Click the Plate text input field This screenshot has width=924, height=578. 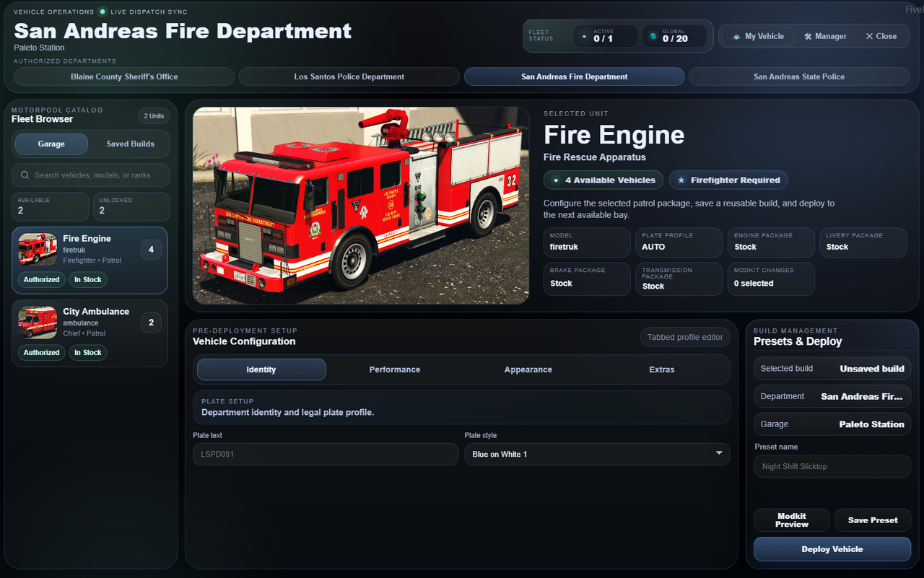click(x=326, y=454)
